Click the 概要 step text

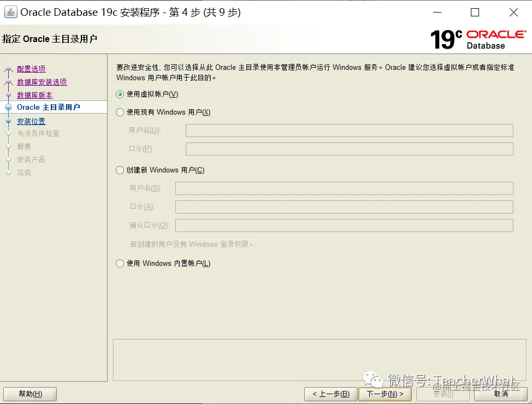(24, 146)
